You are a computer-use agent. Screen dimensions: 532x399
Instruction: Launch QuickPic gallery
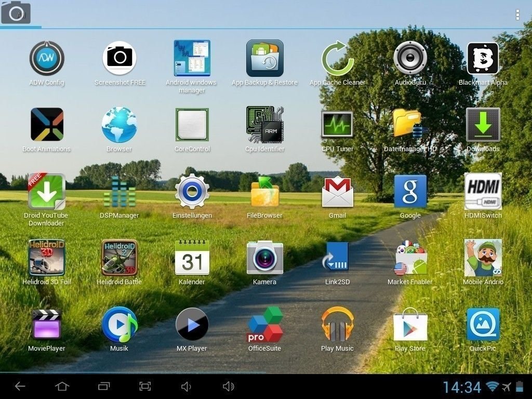[x=483, y=324]
